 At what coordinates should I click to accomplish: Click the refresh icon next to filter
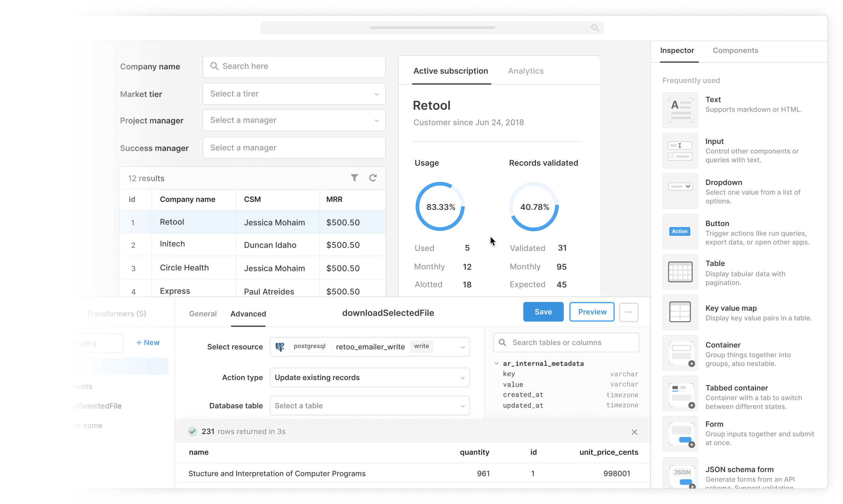click(x=373, y=177)
